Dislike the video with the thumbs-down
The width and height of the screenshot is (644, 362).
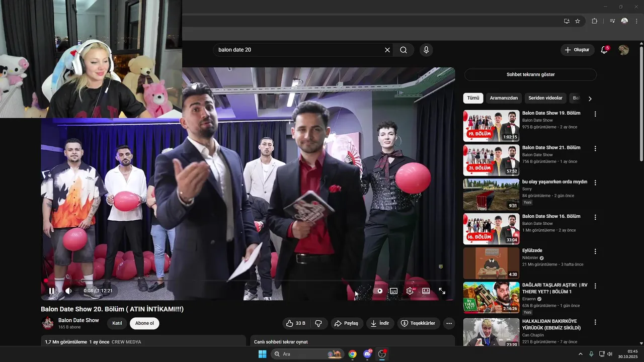[318, 323]
